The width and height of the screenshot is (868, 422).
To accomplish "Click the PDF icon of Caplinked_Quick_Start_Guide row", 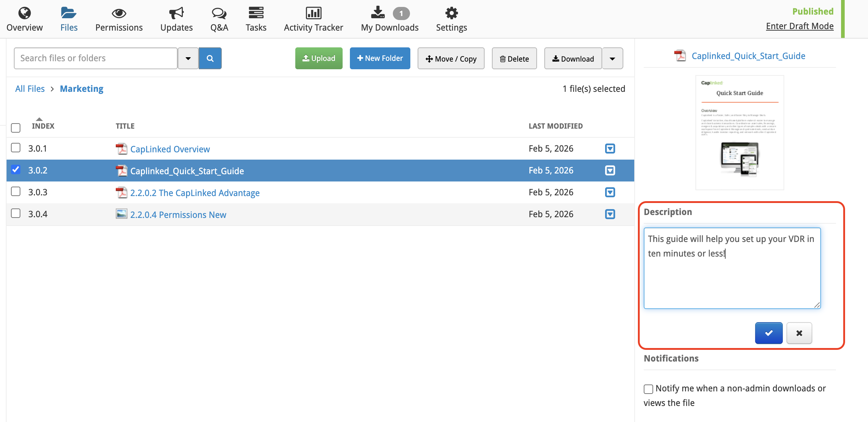I will (x=121, y=171).
